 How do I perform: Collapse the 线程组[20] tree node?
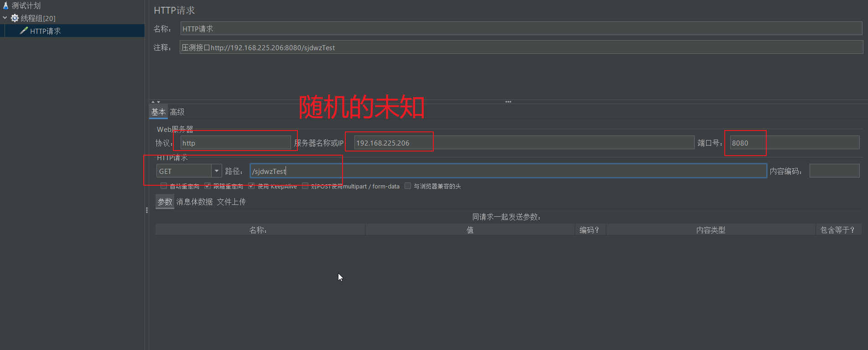tap(5, 18)
